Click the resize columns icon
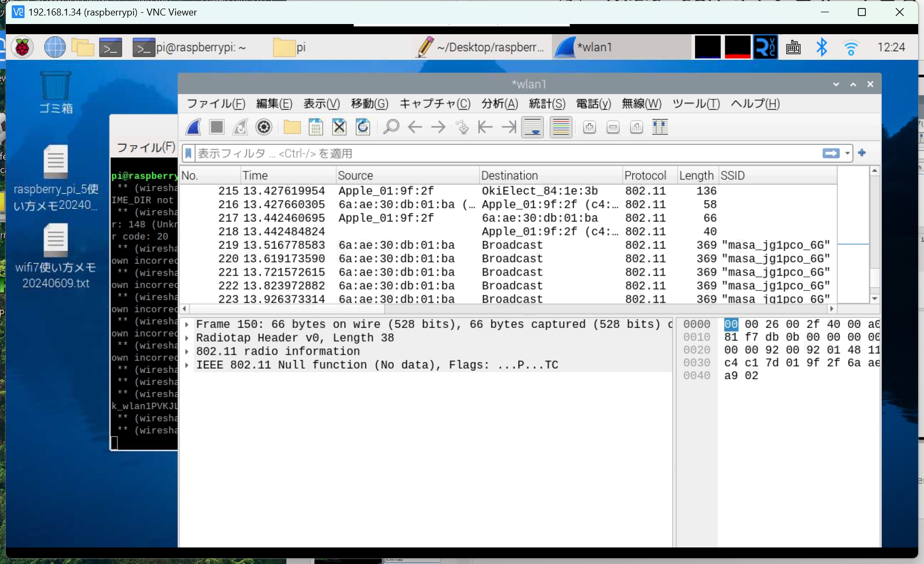Viewport: 924px width, 564px height. (x=660, y=127)
